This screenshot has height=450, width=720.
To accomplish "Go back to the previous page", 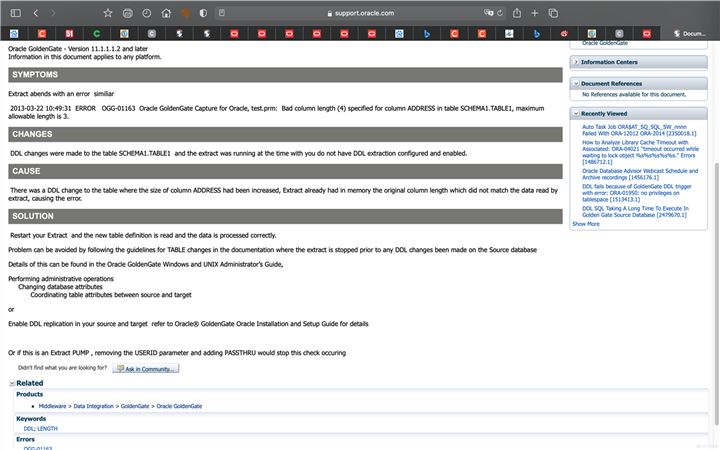I will [36, 13].
